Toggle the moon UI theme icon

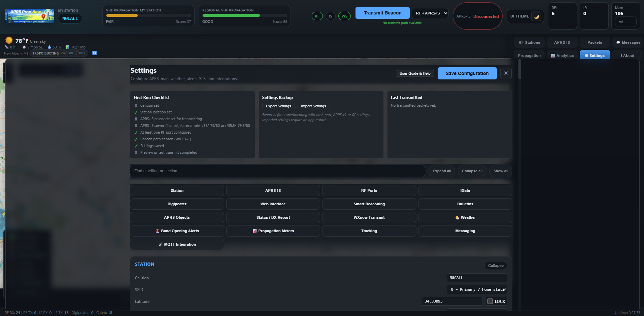pyautogui.click(x=536, y=16)
